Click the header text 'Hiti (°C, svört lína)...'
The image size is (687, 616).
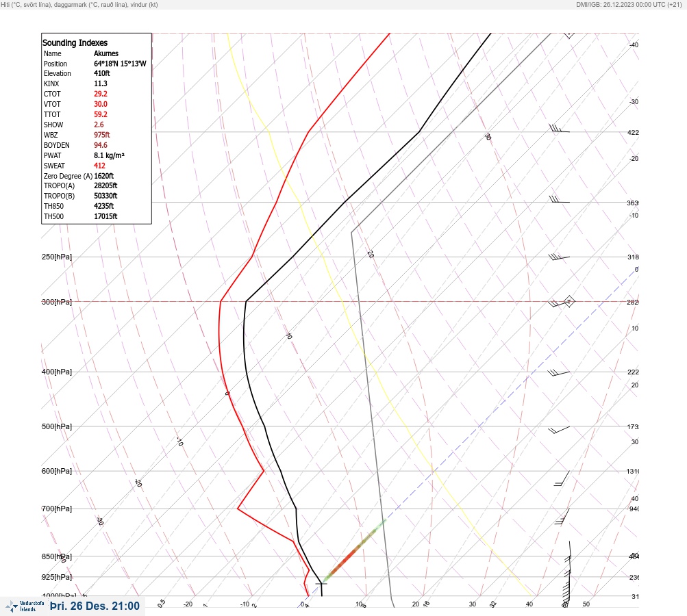click(79, 5)
